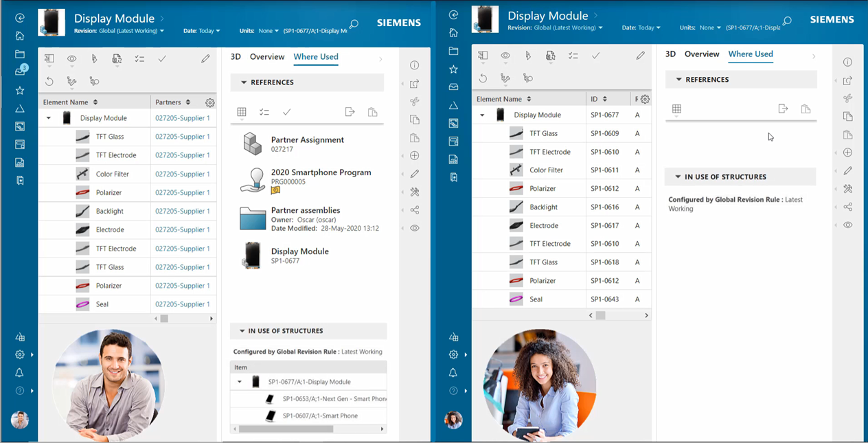Open the information panel icon on right sidebar

414,65
